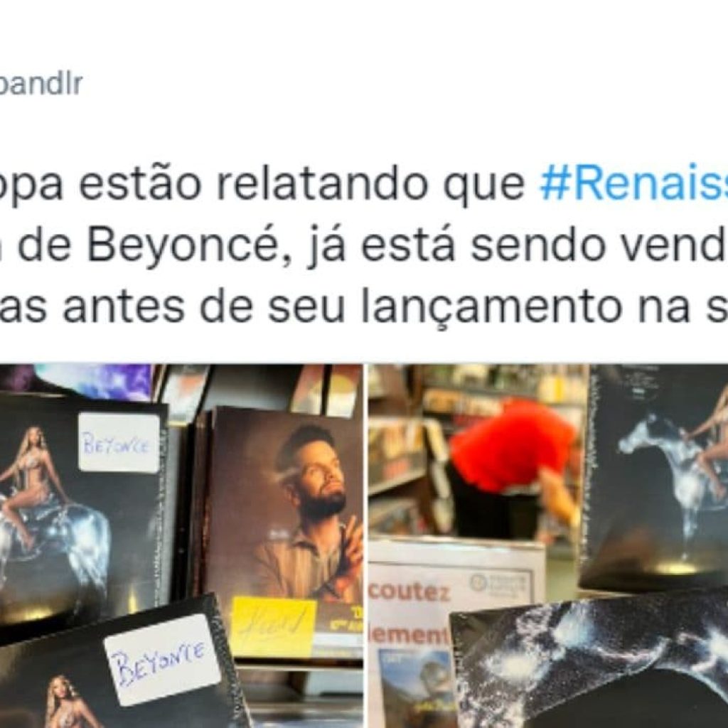This screenshot has width=728, height=728.
Task: Open the #Renaiss hashtag link
Action: point(633,183)
